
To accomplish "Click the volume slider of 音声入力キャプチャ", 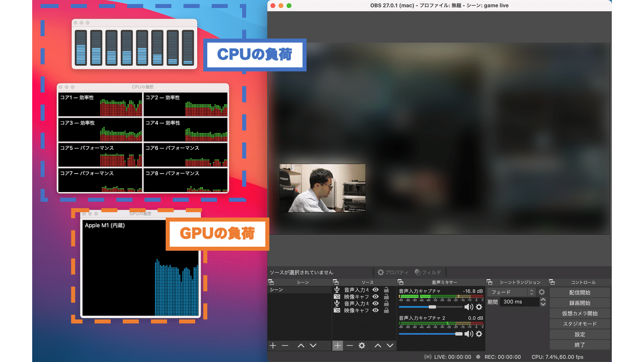I will click(x=433, y=306).
